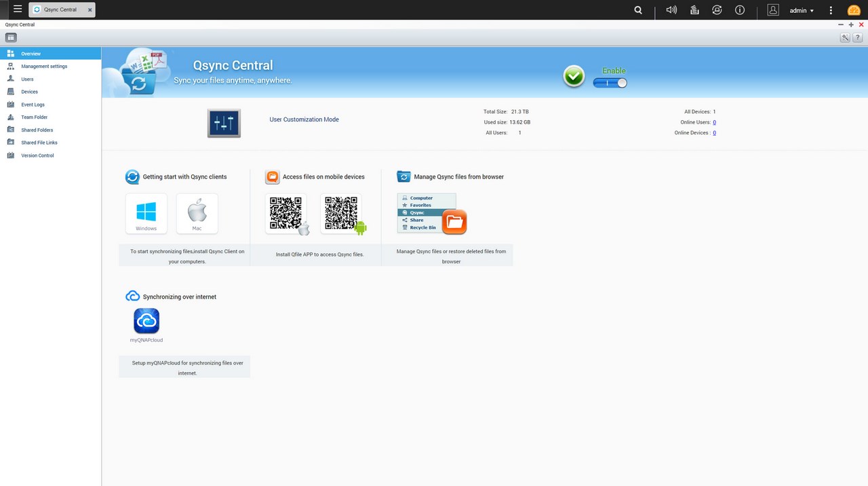Click the search magnifier in top bar

point(638,10)
